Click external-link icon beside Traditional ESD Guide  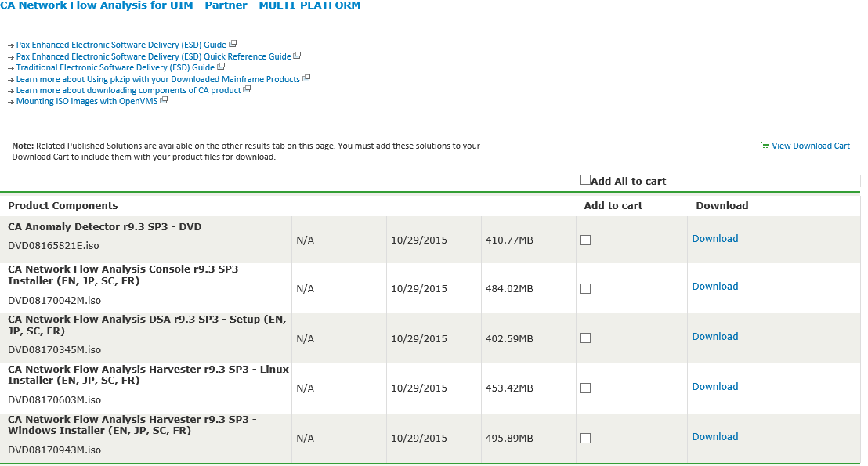221,67
